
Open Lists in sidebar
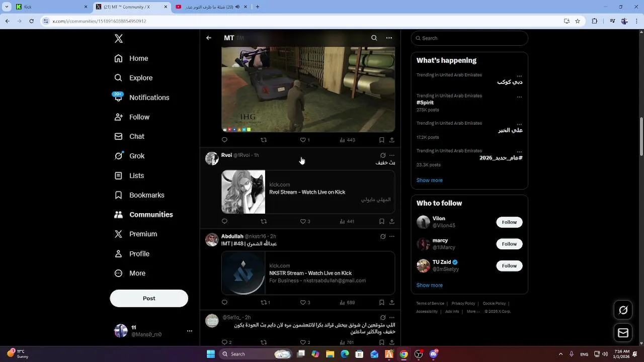129,175
